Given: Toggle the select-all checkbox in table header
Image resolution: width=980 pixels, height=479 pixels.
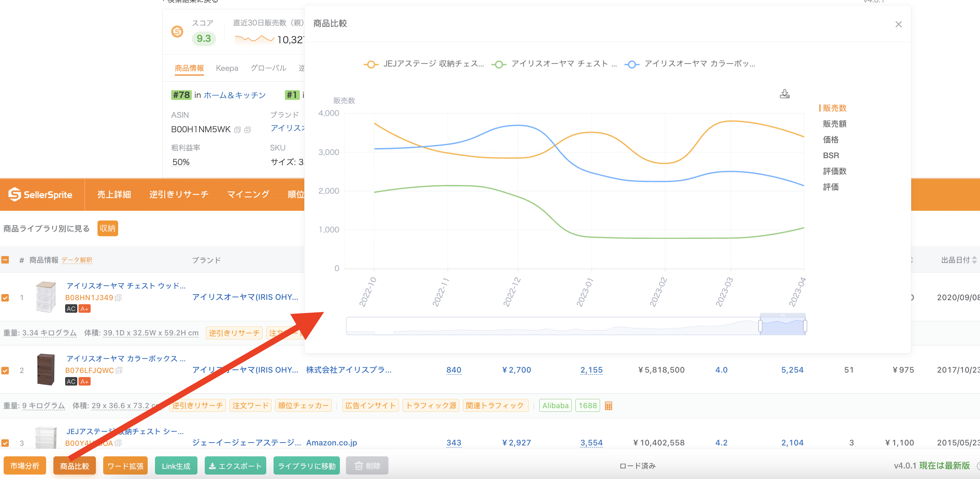Looking at the screenshot, I should point(5,260).
